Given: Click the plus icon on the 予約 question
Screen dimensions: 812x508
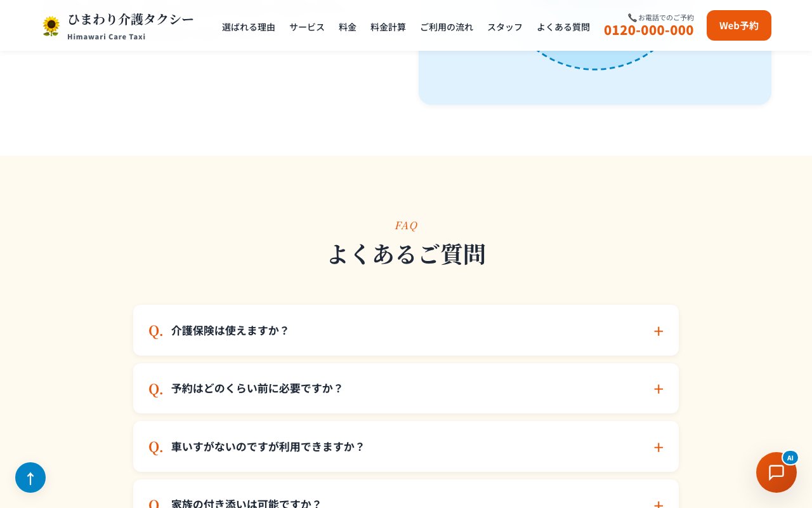Looking at the screenshot, I should 658,389.
